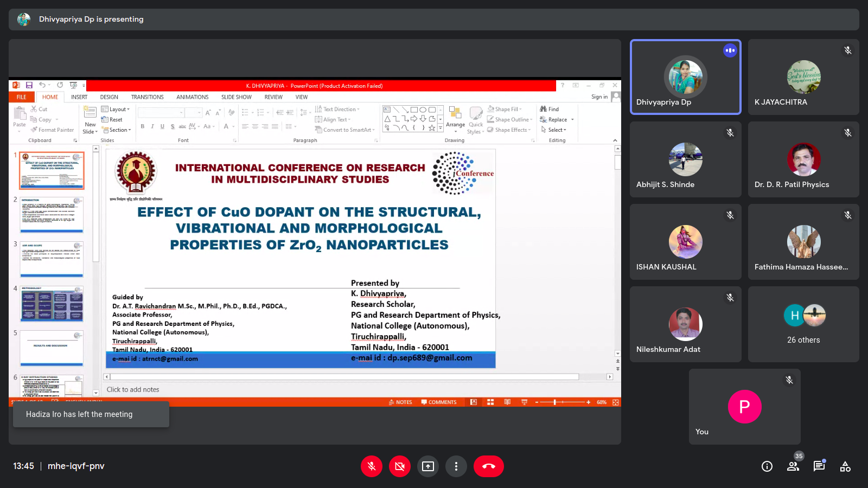Click the Find binoculars command
Image resolution: width=868 pixels, height=488 pixels.
coord(550,109)
